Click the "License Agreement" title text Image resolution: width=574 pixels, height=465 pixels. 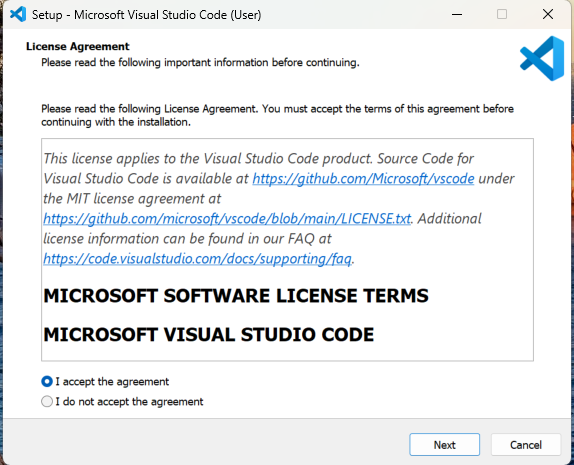click(x=78, y=46)
